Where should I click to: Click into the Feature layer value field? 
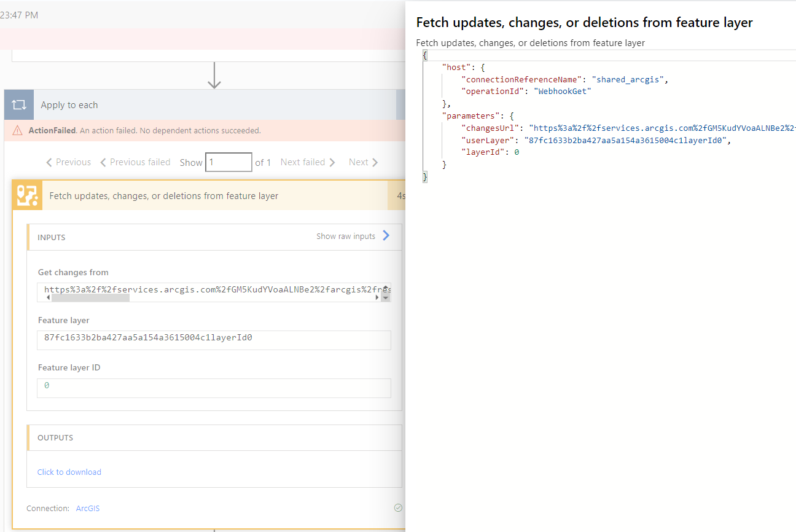pos(214,337)
